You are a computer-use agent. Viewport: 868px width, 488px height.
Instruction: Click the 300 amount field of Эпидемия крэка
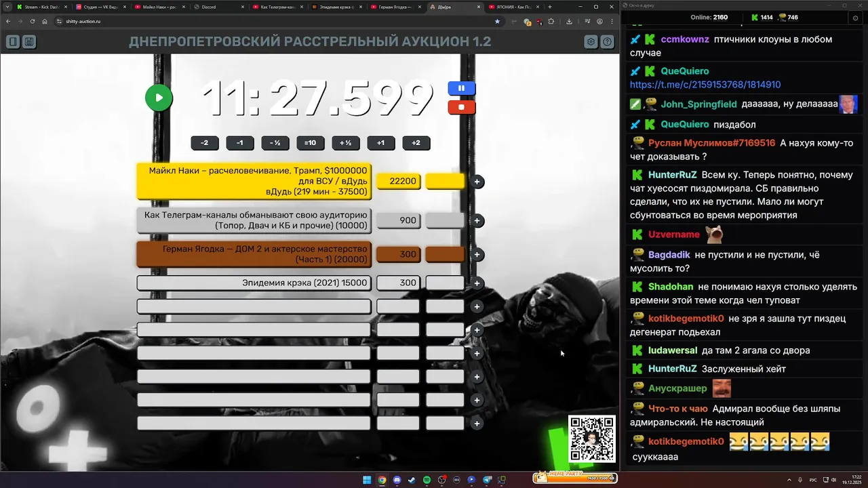click(398, 283)
